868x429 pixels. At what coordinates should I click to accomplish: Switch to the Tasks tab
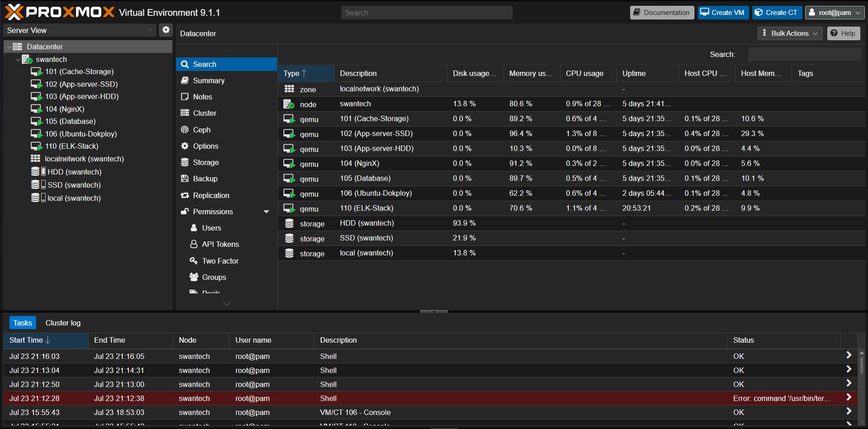[x=23, y=323]
